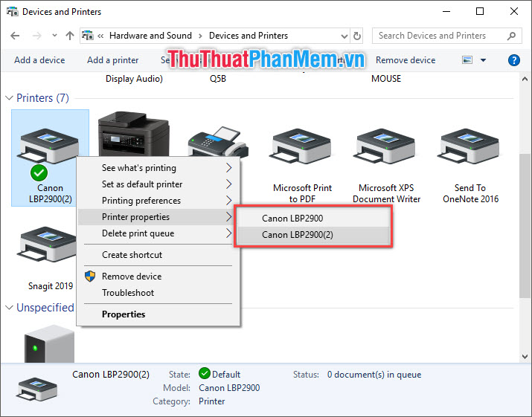Select the Send To OneNote 2016 printer

[470, 166]
